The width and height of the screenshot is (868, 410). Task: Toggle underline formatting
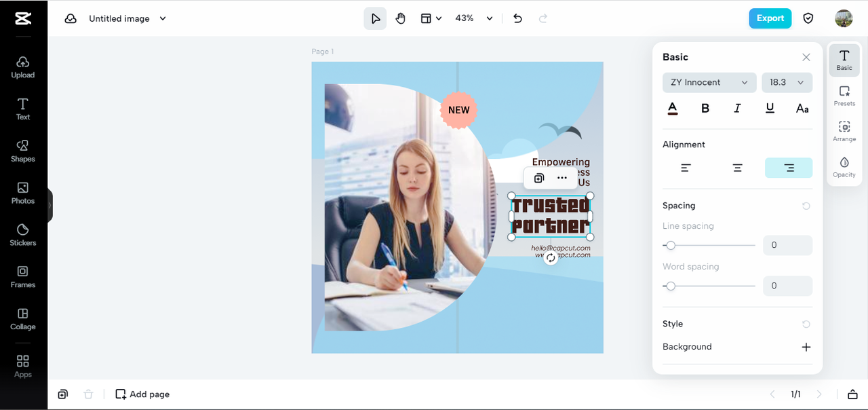pos(770,109)
